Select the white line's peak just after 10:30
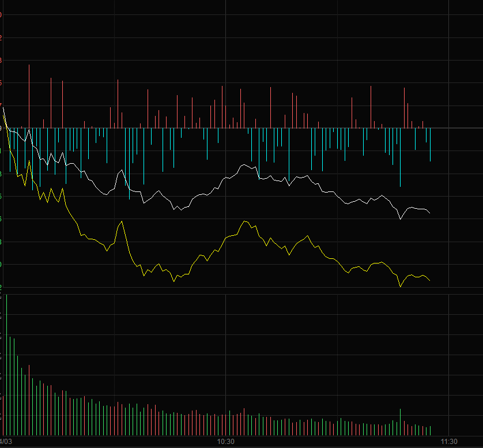Image resolution: width=483 pixels, height=448 pixels. click(x=243, y=165)
